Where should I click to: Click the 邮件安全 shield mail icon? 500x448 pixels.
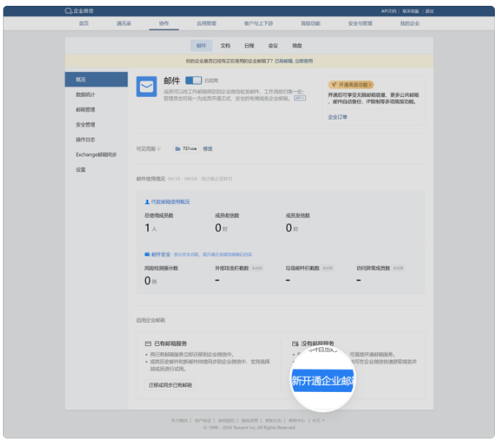(x=147, y=254)
